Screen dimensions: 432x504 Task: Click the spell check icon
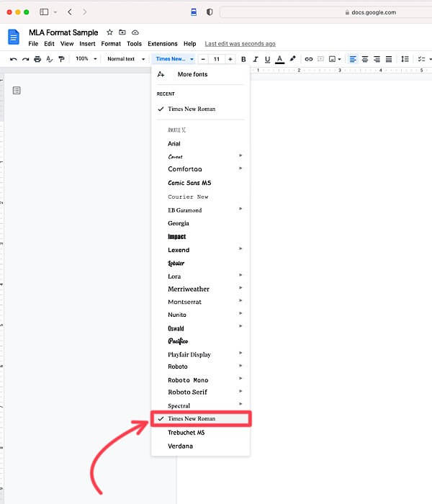(x=49, y=59)
